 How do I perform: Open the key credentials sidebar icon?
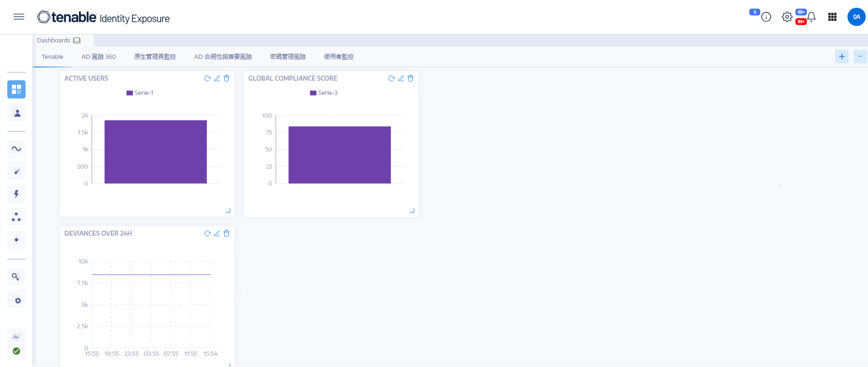(x=16, y=277)
